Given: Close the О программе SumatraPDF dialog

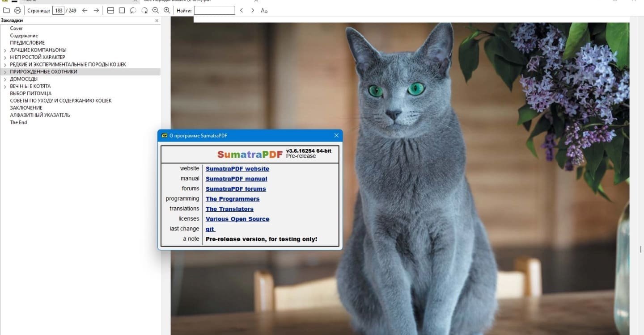Looking at the screenshot, I should pos(336,135).
